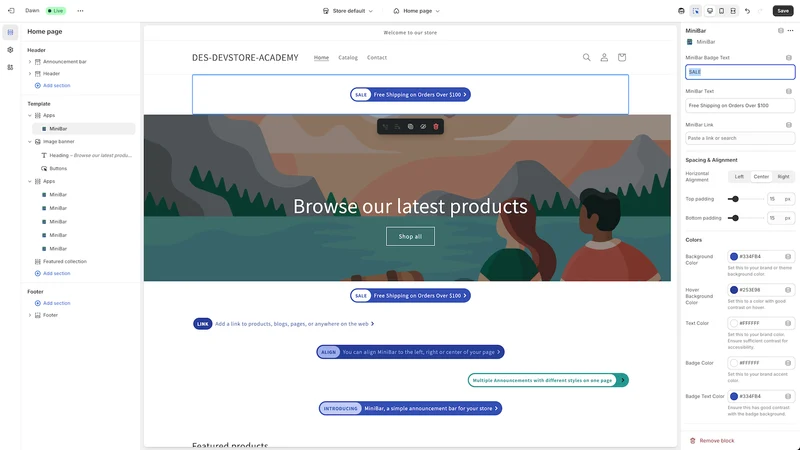Click cart icon in store header preview
800x450 pixels.
point(622,58)
